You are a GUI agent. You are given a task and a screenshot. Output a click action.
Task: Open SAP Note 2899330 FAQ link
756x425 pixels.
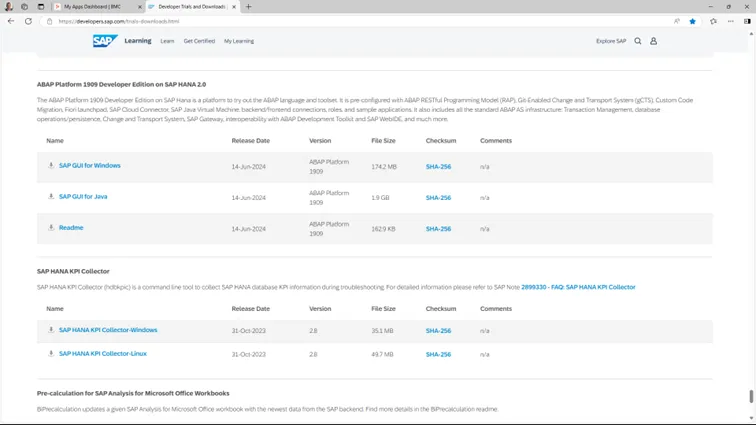point(578,287)
